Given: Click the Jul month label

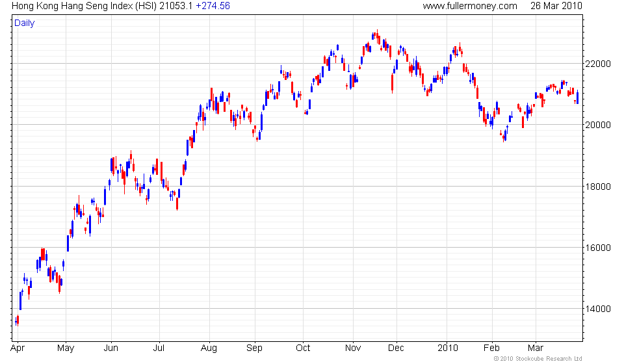Looking at the screenshot, I should (159, 348).
